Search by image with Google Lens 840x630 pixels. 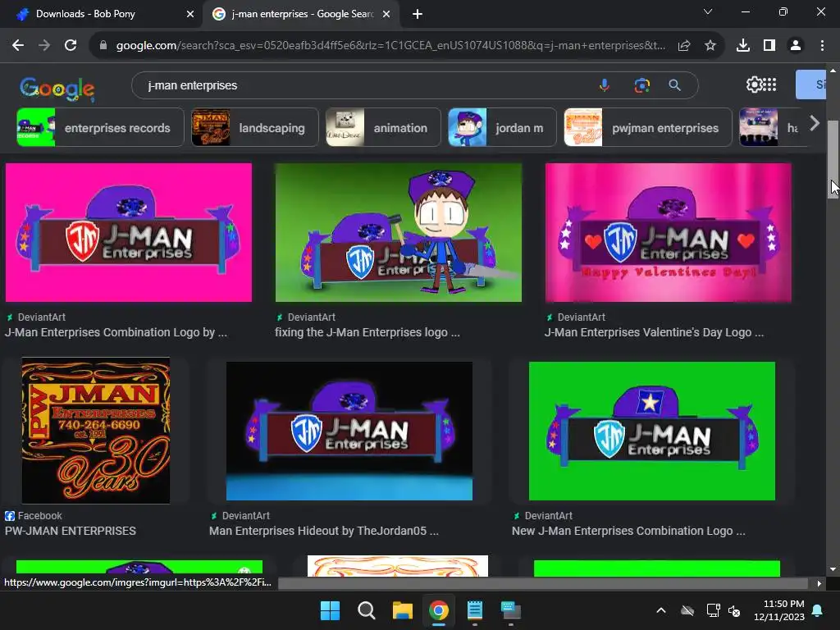[641, 85]
